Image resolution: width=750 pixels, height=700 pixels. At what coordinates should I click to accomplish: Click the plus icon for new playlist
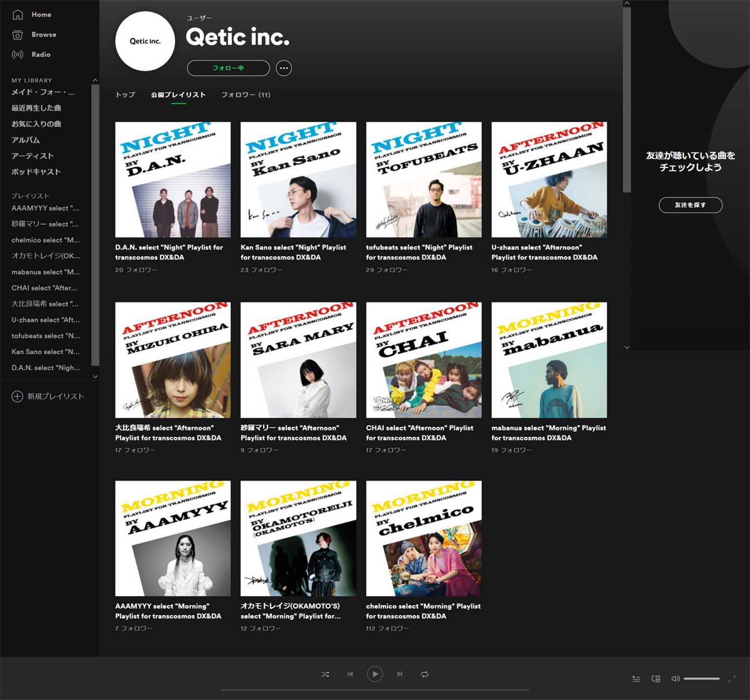pyautogui.click(x=17, y=396)
